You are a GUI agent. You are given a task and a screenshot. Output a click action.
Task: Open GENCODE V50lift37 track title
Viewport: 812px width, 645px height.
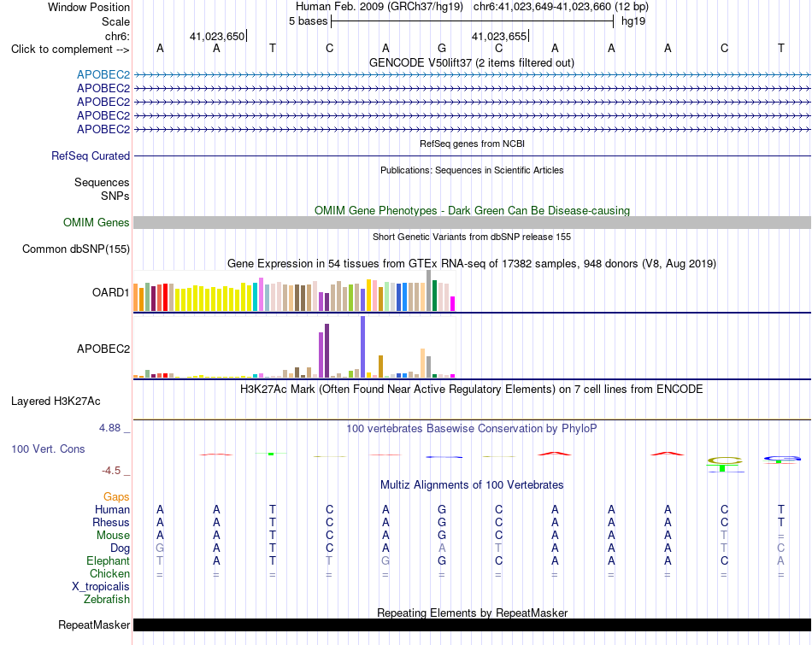click(471, 62)
